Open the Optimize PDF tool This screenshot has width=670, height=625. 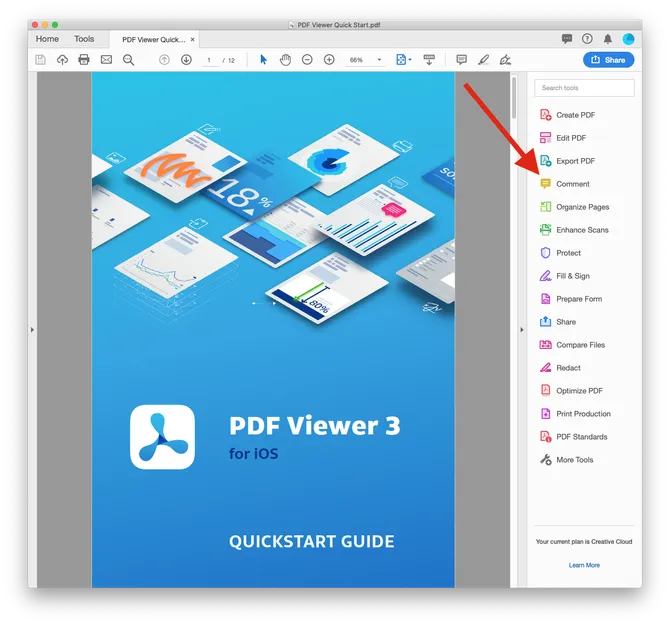[x=571, y=391]
